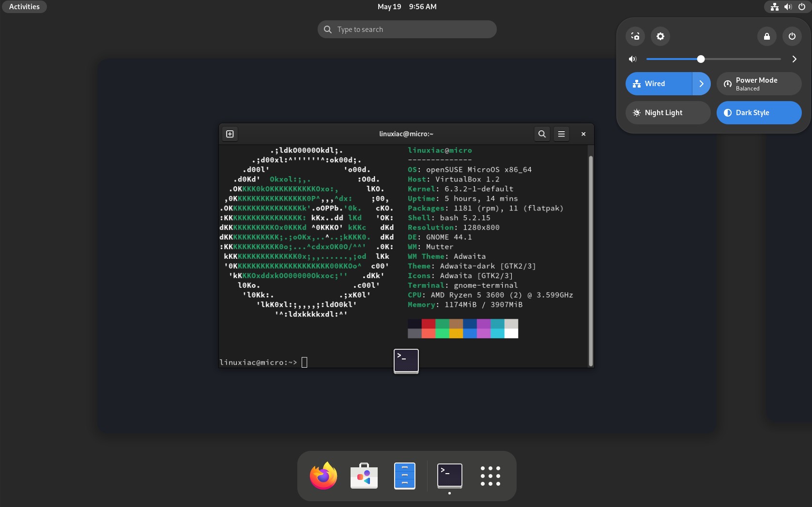Mute the volume via the speaker icon

(x=632, y=59)
